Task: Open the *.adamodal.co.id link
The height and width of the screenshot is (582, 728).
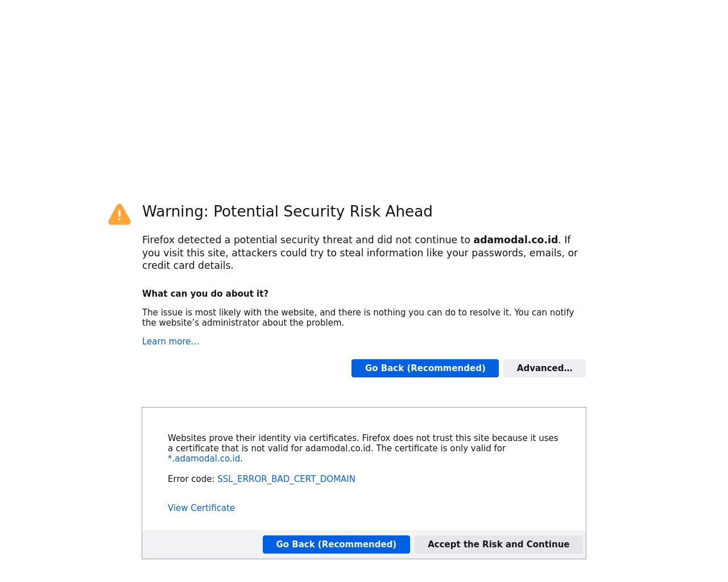Action: point(204,459)
